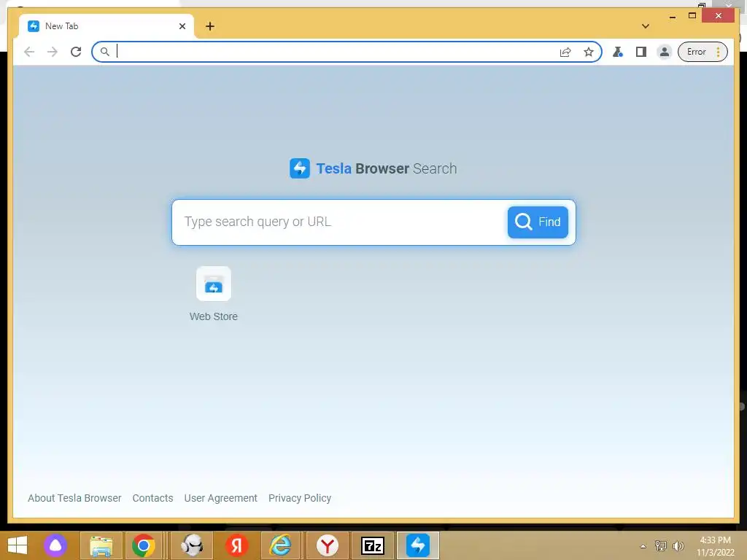Open the flask experiments icon in toolbar
The height and width of the screenshot is (560, 747).
[618, 52]
